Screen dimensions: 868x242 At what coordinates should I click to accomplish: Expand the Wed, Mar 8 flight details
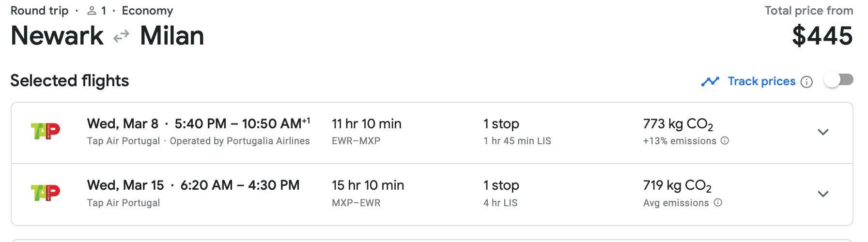click(x=823, y=132)
